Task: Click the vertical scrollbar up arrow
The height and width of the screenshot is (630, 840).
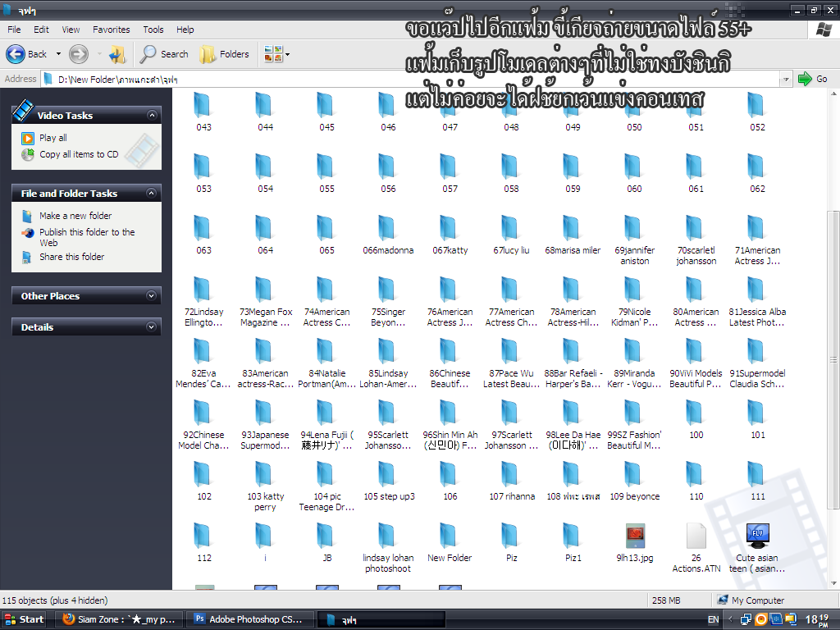Action: (833, 94)
